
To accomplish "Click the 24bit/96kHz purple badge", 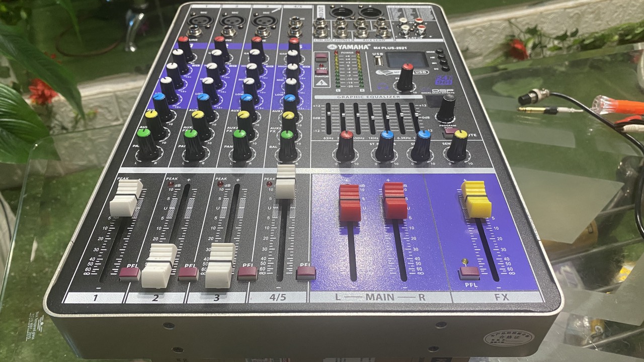I will (x=443, y=80).
